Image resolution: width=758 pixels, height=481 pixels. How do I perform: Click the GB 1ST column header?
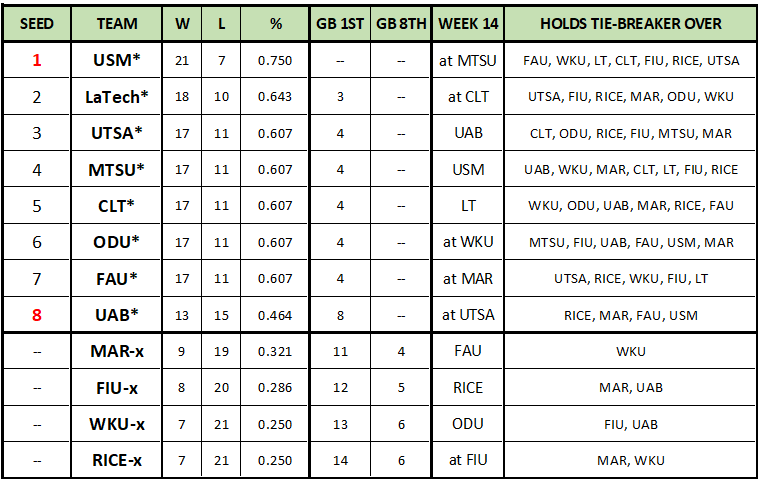(340, 23)
